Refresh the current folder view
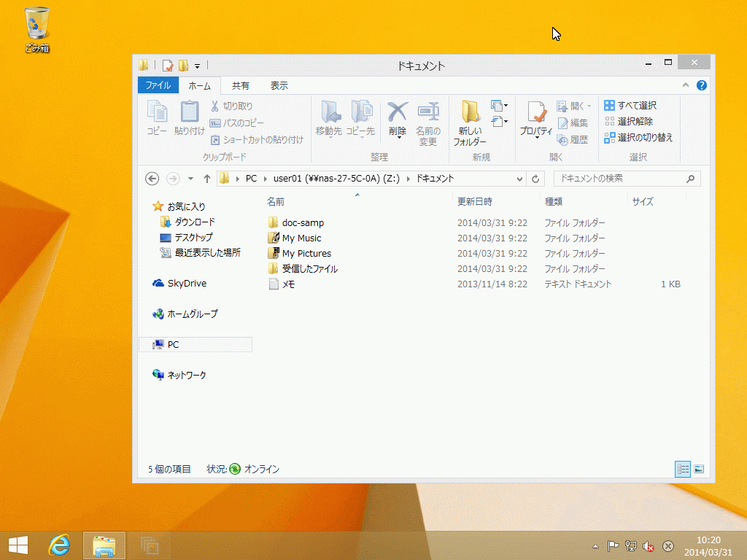 536,179
